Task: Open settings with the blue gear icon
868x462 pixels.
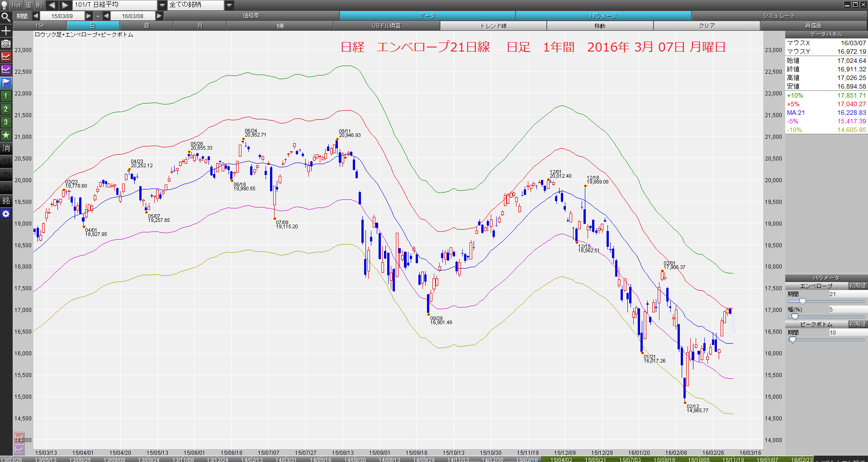Action: [6, 214]
